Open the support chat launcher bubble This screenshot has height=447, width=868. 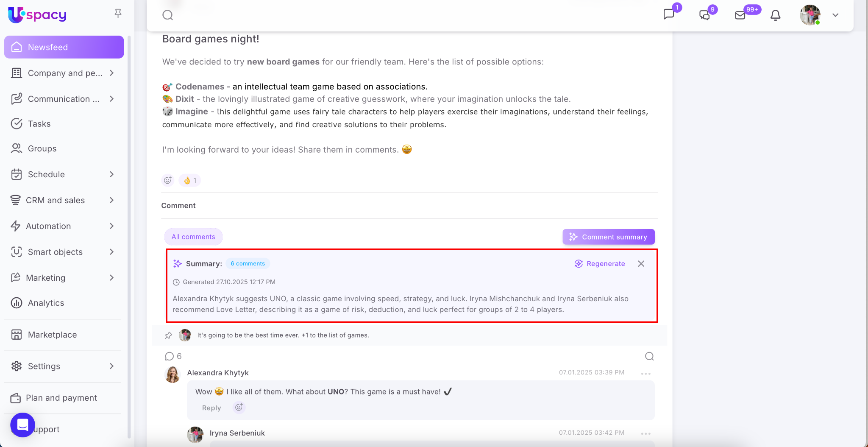click(22, 425)
